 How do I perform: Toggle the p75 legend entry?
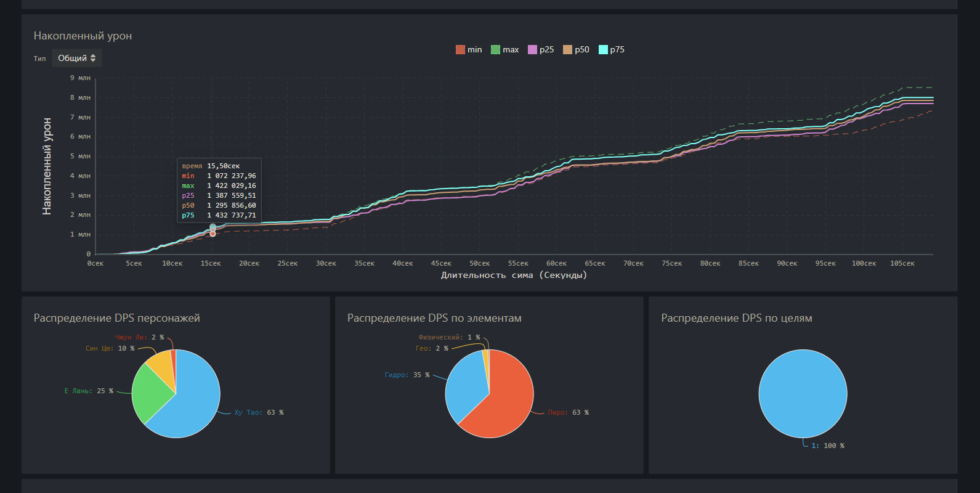612,50
